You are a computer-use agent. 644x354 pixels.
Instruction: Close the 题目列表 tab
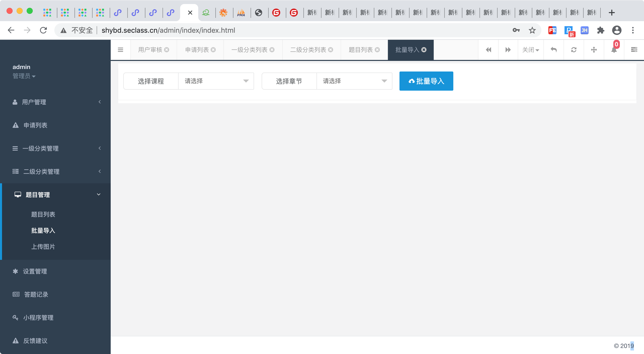click(x=377, y=50)
